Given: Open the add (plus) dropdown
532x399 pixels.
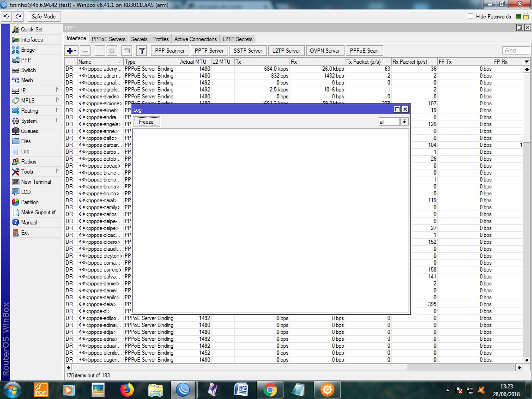Looking at the screenshot, I should pos(71,51).
